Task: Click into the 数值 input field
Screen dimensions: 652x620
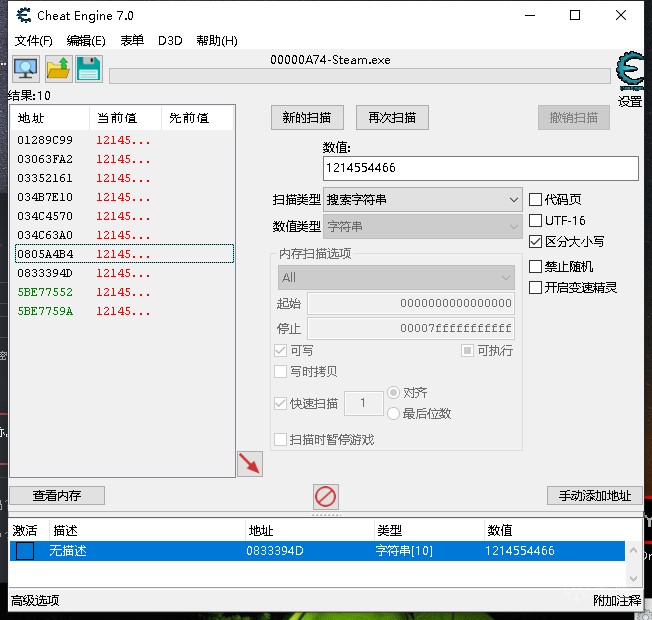Action: [481, 168]
